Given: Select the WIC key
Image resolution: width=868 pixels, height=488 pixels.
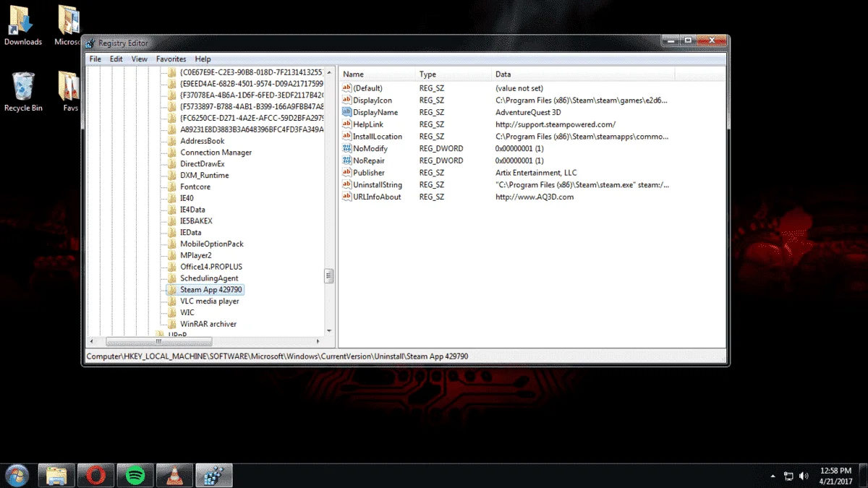Looking at the screenshot, I should click(x=187, y=312).
